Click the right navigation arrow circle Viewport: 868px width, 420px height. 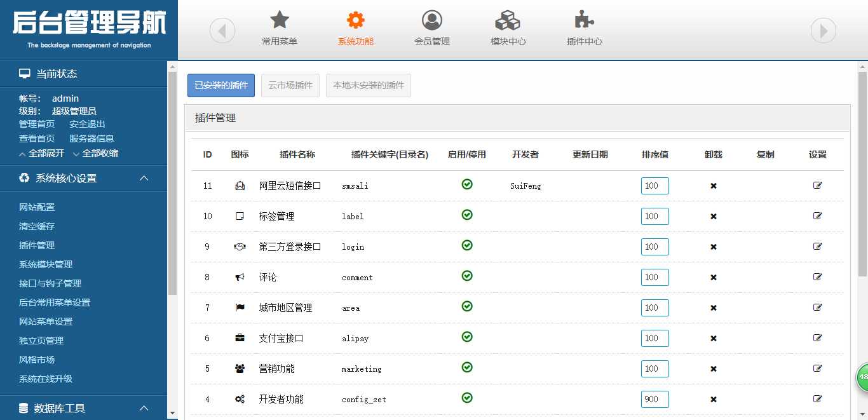point(824,30)
